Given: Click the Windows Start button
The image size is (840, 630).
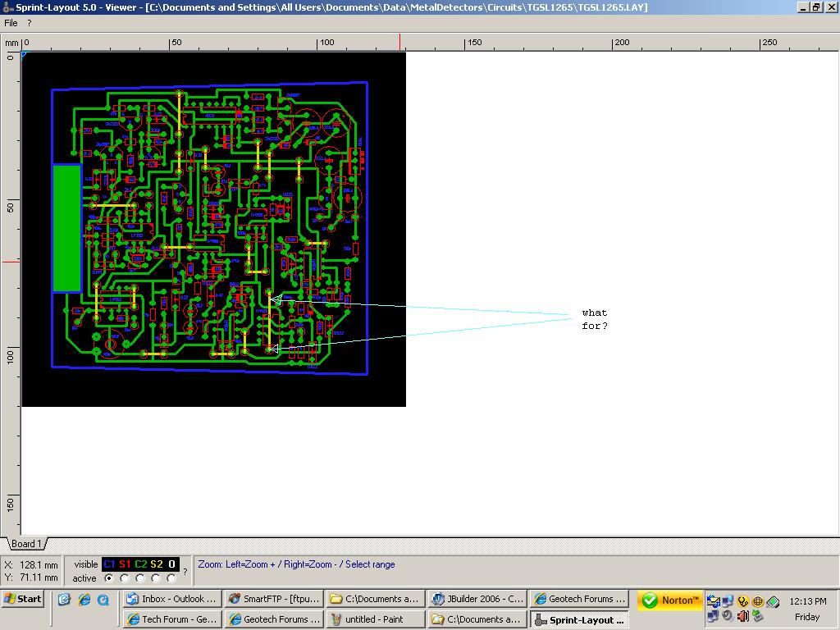Looking at the screenshot, I should tap(23, 599).
